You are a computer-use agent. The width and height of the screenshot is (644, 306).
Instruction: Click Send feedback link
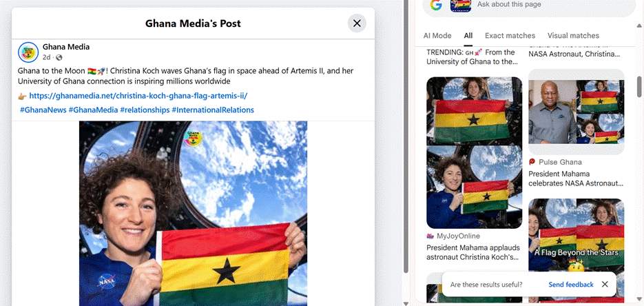[x=571, y=284]
